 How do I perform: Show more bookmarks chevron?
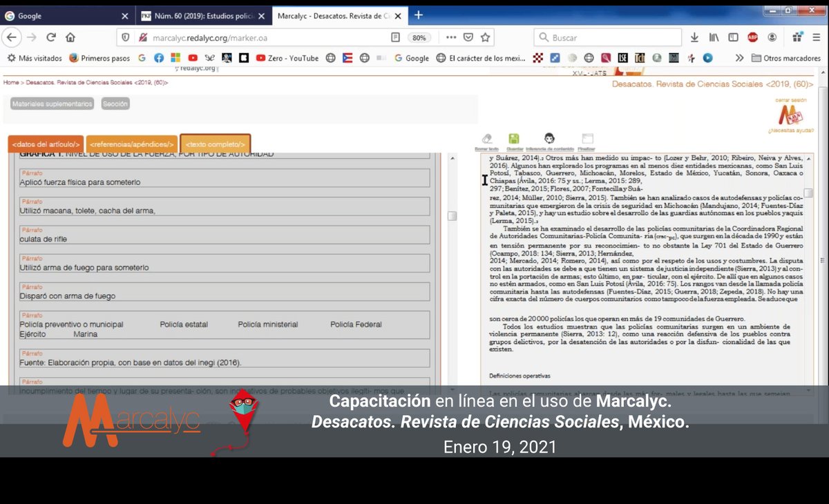coord(739,58)
